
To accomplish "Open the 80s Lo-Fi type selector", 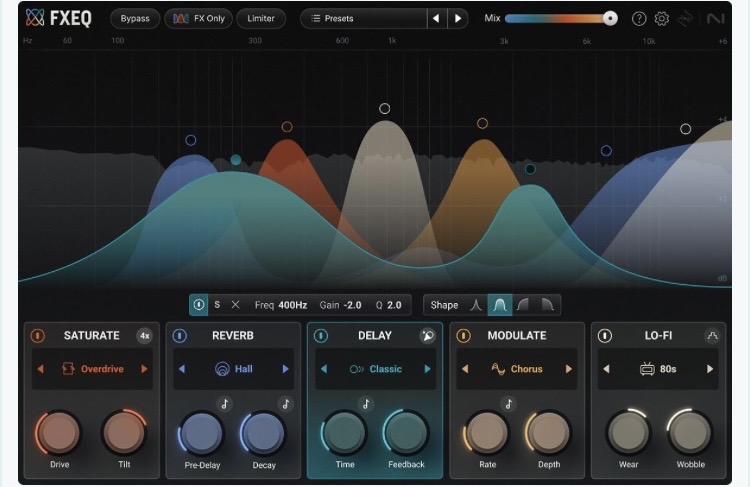I will (x=658, y=369).
